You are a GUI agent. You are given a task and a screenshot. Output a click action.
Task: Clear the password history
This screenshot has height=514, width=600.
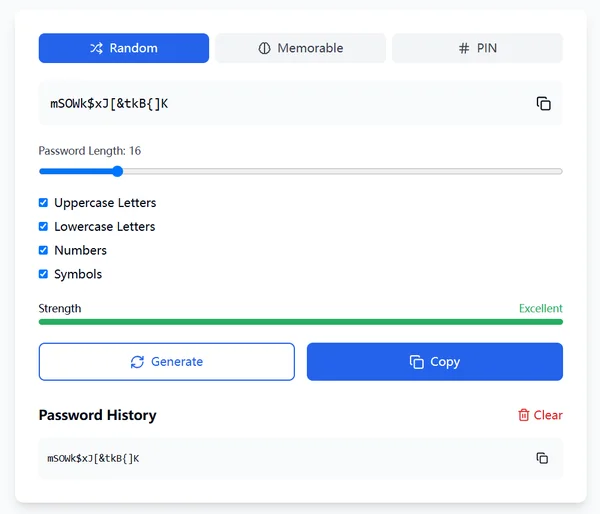coord(540,415)
